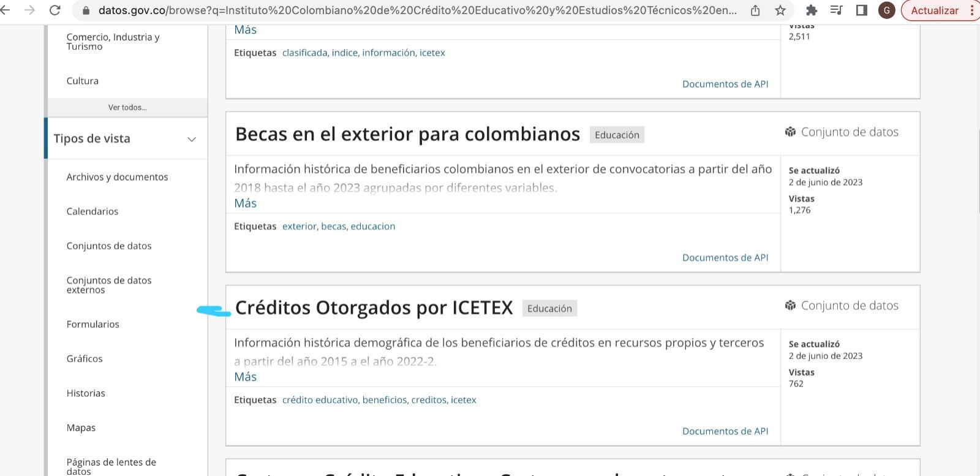Filter by Mapas view type
The height and width of the screenshot is (476, 980).
coord(81,428)
